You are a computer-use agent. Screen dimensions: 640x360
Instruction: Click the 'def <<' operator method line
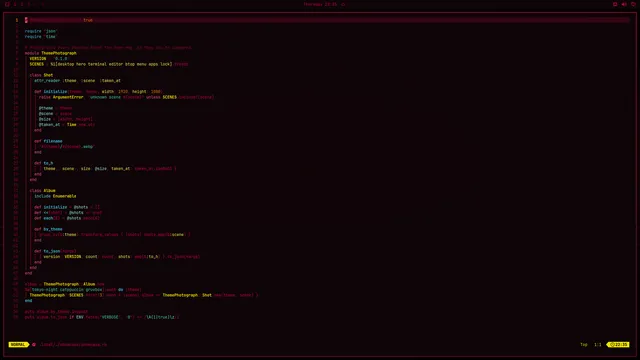click(68, 213)
